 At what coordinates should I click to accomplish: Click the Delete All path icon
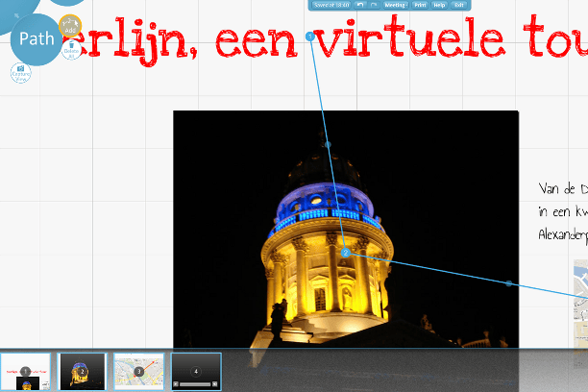click(71, 50)
